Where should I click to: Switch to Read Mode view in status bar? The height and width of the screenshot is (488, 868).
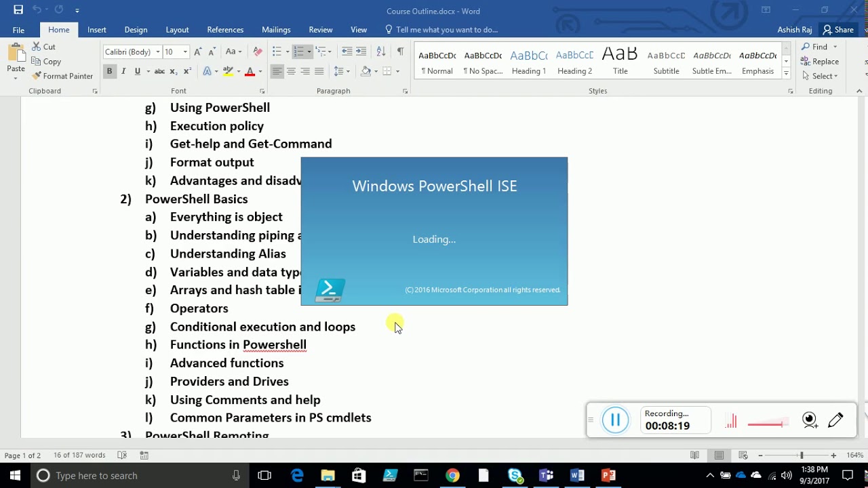pos(694,455)
